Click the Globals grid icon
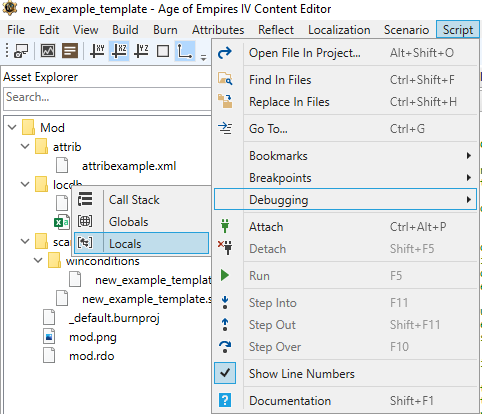This screenshot has width=482, height=414. coord(85,221)
